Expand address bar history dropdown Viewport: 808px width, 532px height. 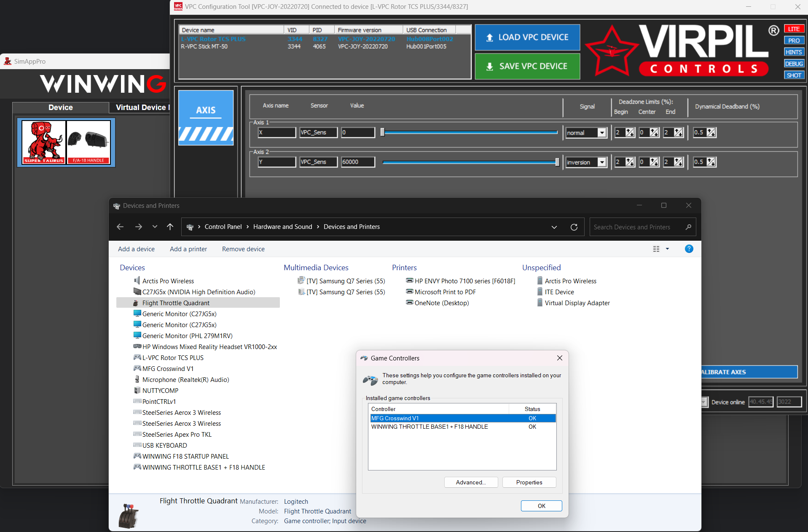pyautogui.click(x=554, y=227)
